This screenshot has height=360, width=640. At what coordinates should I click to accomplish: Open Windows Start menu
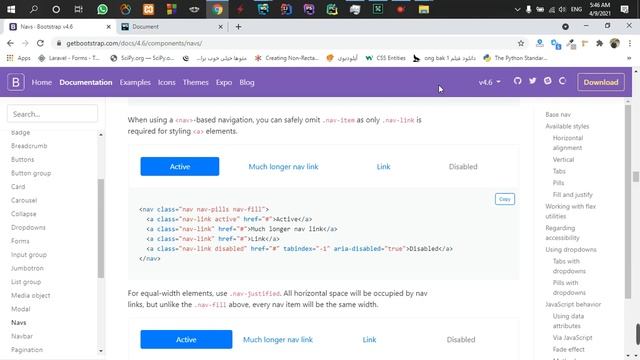[x=11, y=9]
